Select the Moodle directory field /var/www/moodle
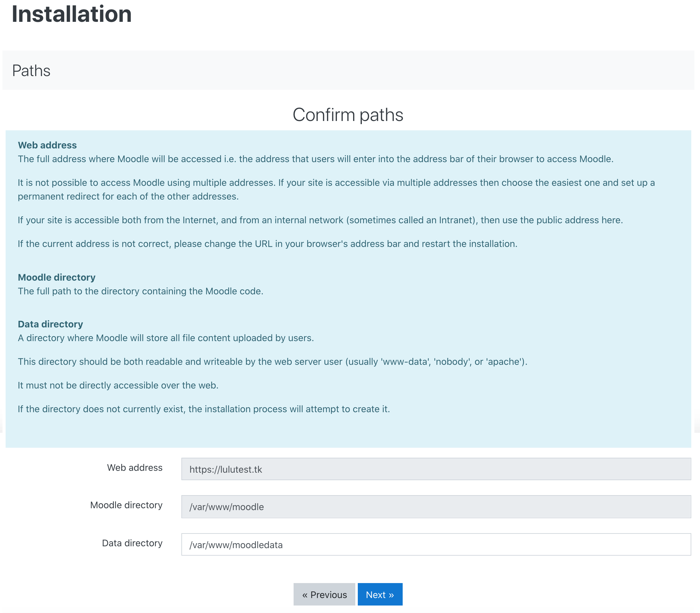Image resolution: width=700 pixels, height=613 pixels. 436,507
